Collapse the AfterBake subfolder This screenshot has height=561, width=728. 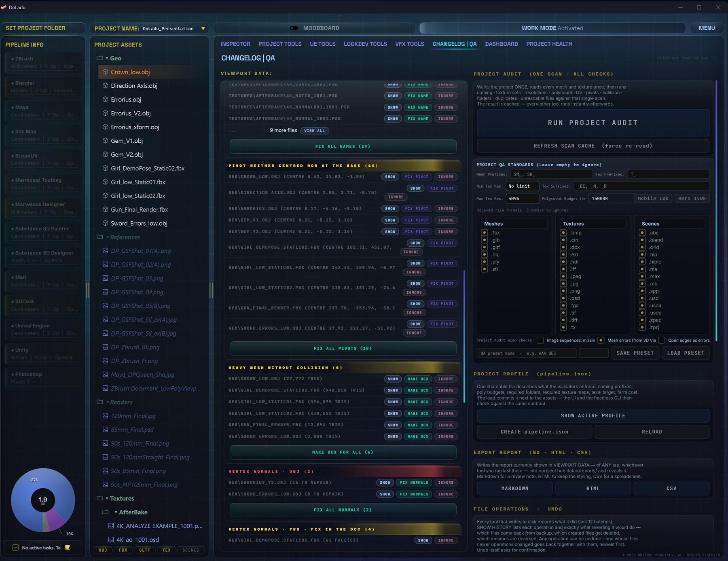pos(116,512)
